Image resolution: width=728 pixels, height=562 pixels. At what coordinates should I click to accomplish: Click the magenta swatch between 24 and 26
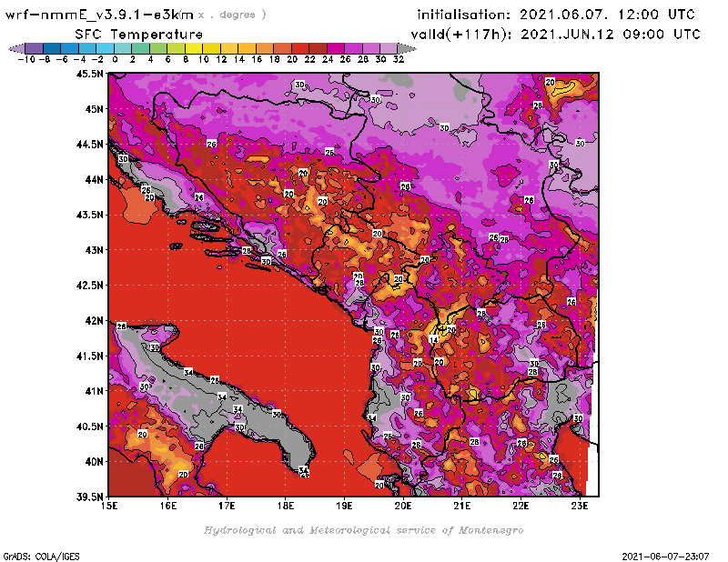click(x=335, y=47)
